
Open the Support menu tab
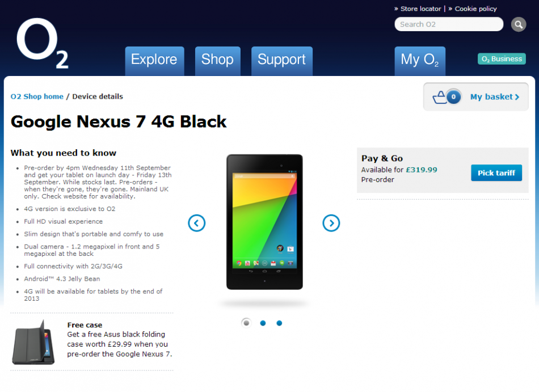[282, 61]
